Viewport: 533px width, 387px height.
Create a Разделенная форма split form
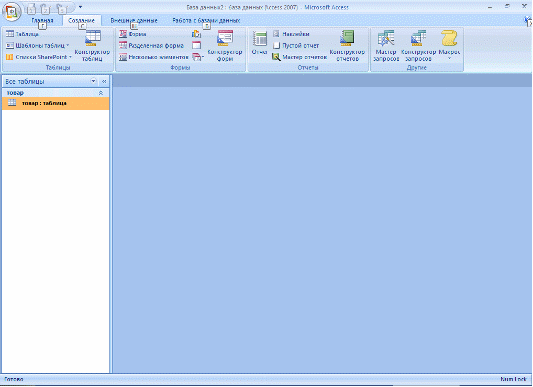[152, 45]
